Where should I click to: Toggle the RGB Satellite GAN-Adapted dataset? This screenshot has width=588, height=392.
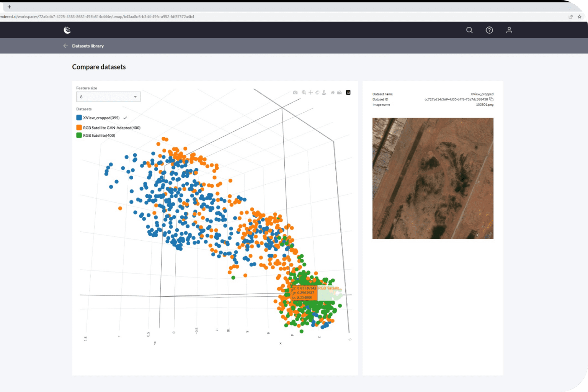pyautogui.click(x=111, y=127)
